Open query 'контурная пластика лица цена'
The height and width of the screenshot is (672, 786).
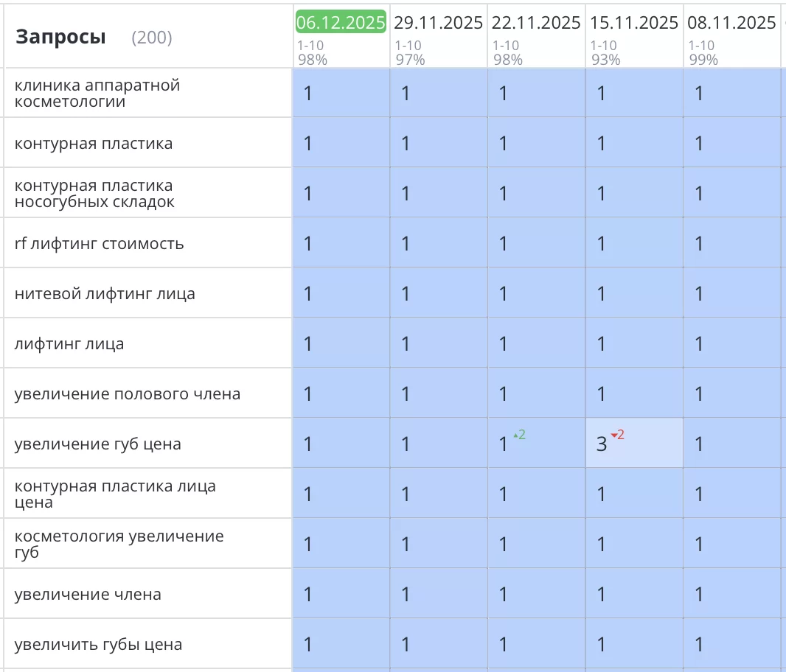tap(115, 494)
